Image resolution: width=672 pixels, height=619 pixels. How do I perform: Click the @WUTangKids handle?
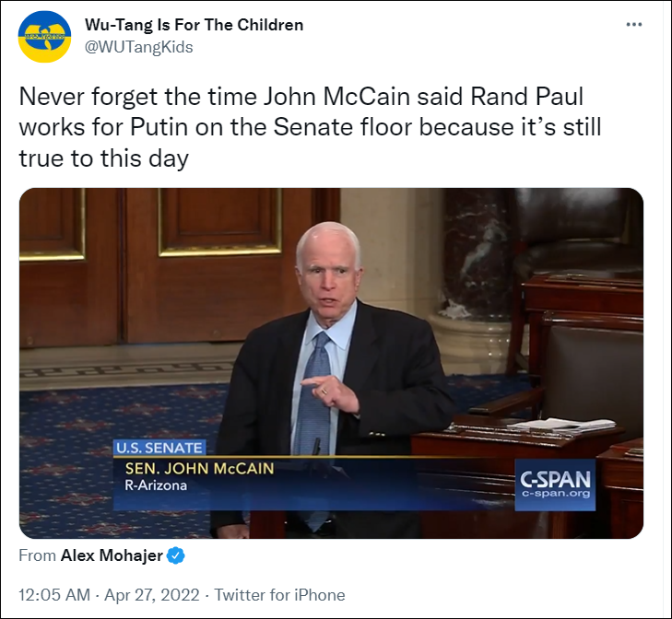pyautogui.click(x=139, y=47)
